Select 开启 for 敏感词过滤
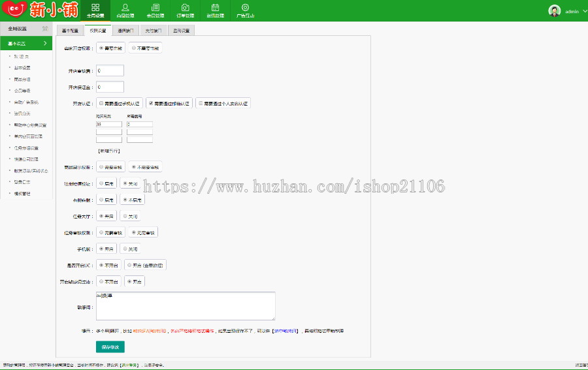Image resolution: width=588 pixels, height=370 pixels. point(129,281)
